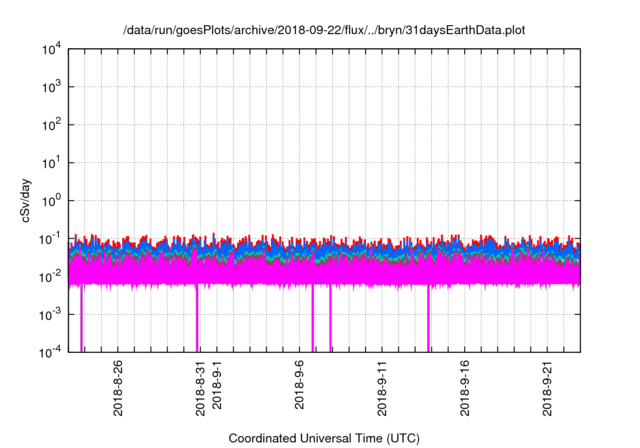640x448 pixels.
Task: Click the magenta dropout spike near 2018-8-31
Action: [197, 320]
